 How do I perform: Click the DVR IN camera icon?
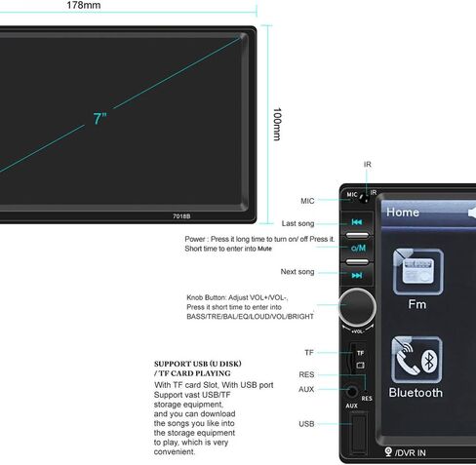coord(388,451)
